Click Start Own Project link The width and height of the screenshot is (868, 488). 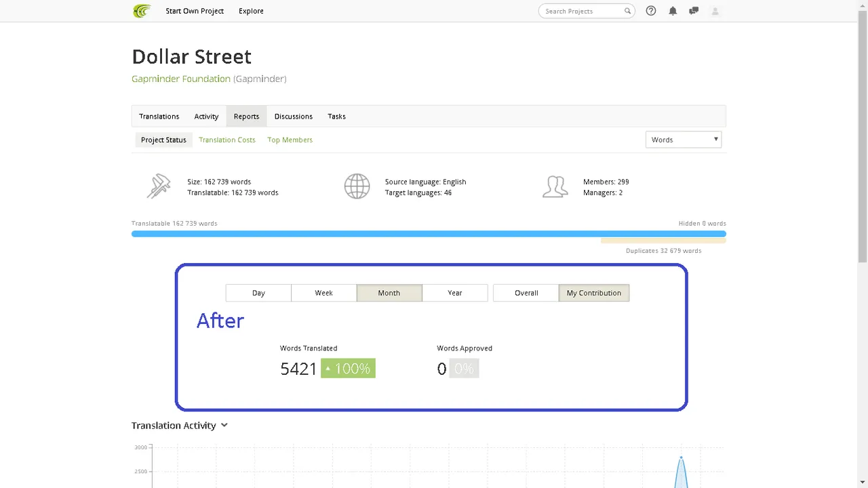[x=195, y=11]
